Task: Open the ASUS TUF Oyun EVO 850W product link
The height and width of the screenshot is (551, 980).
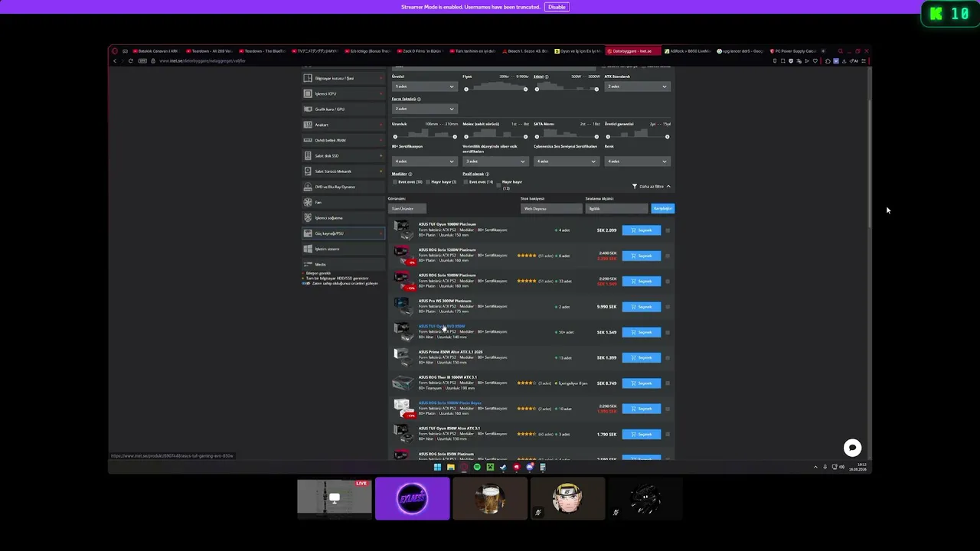Action: pos(442,326)
